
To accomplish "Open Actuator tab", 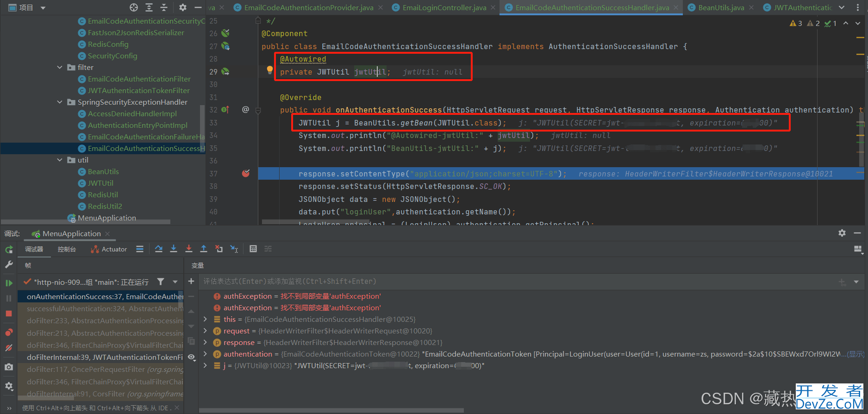I will tap(109, 249).
